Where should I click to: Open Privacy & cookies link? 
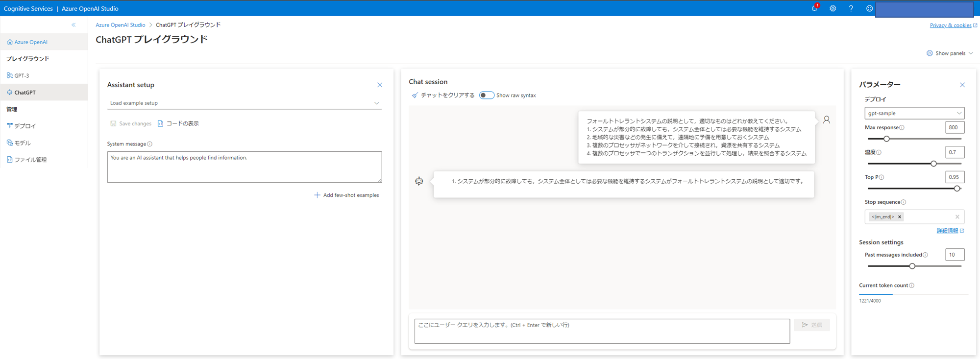[953, 25]
